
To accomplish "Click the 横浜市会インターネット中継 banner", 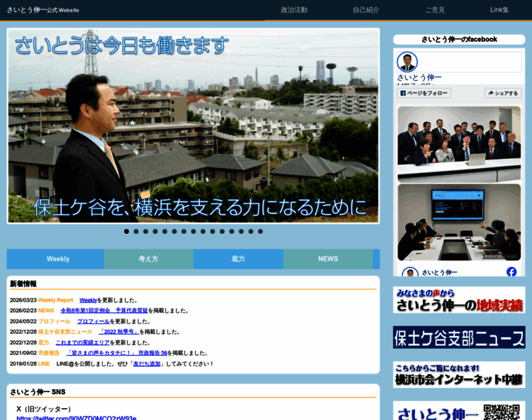I will pyautogui.click(x=458, y=375).
